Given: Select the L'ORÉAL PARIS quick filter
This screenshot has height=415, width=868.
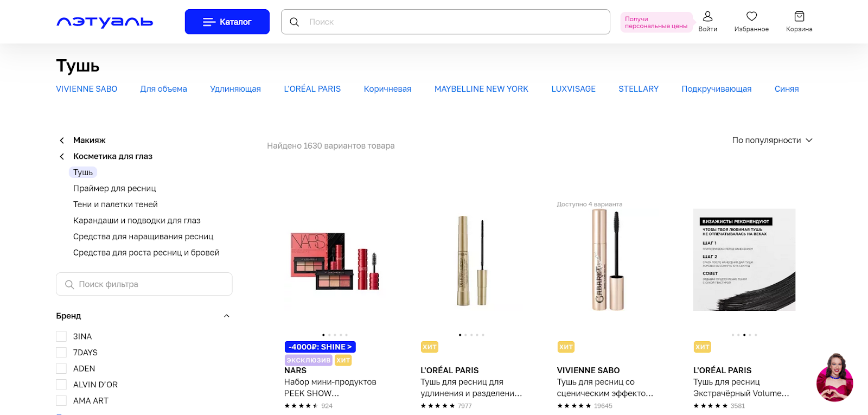Looking at the screenshot, I should pyautogui.click(x=312, y=89).
